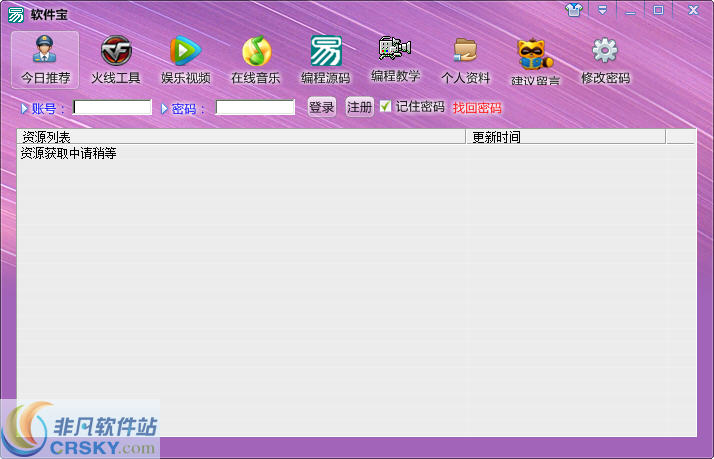
Task: Click the 资源列表 column header
Action: 241,137
